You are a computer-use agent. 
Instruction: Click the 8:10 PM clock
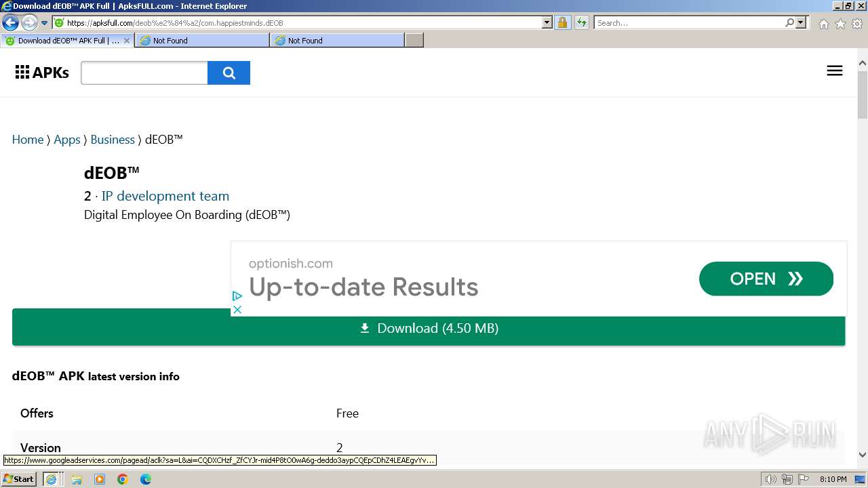click(x=833, y=479)
